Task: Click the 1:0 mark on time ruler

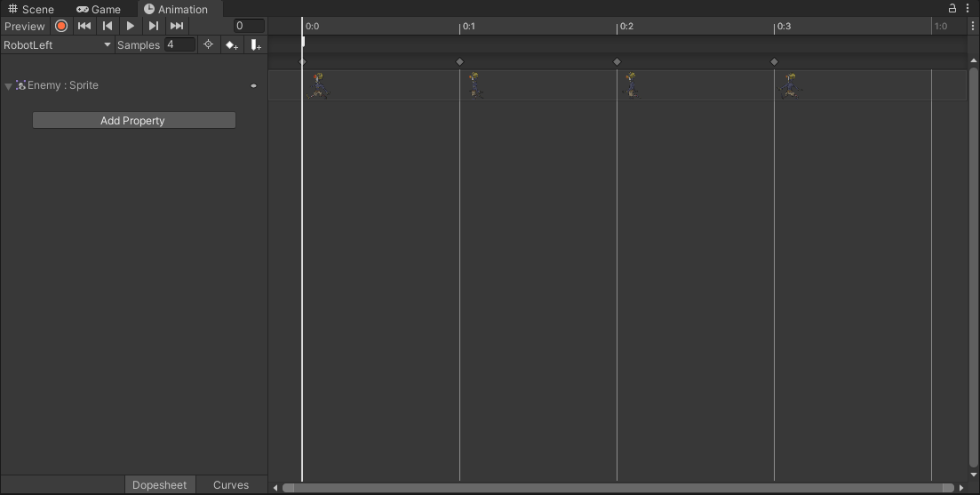Action: pyautogui.click(x=941, y=27)
